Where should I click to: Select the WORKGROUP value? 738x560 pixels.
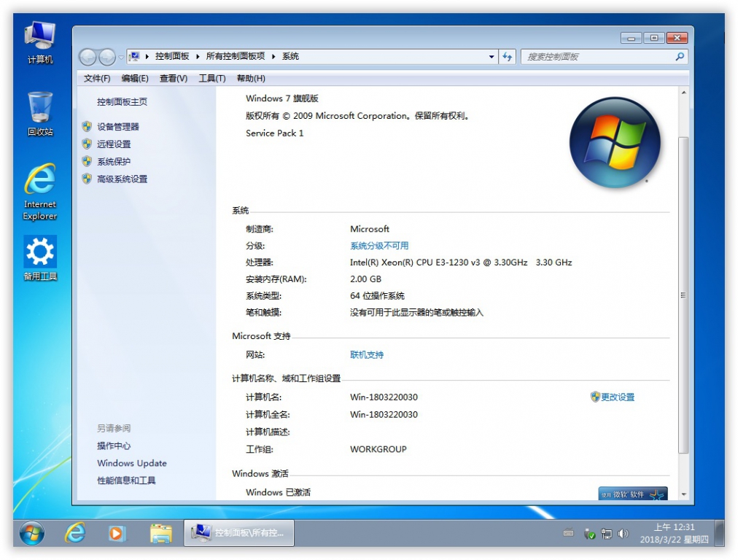coord(378,449)
